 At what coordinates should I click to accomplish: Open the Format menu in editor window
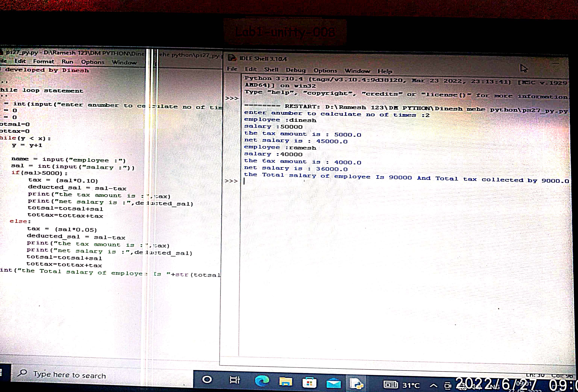[44, 61]
